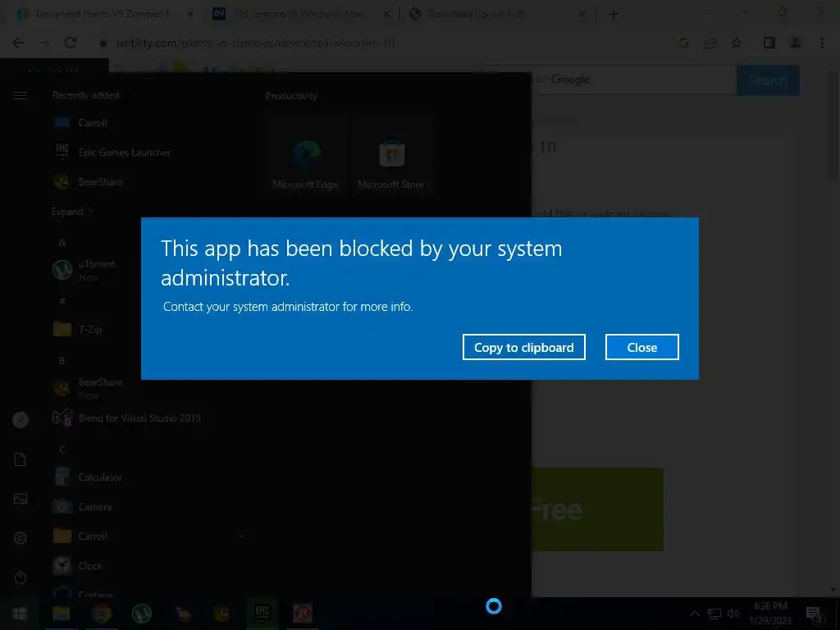Jump to letter B section header
840x630 pixels.
(x=62, y=361)
